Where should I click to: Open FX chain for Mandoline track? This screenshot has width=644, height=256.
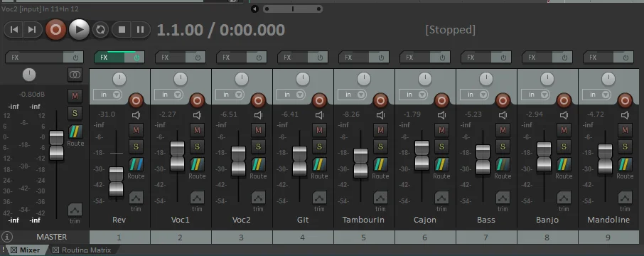[x=599, y=58]
